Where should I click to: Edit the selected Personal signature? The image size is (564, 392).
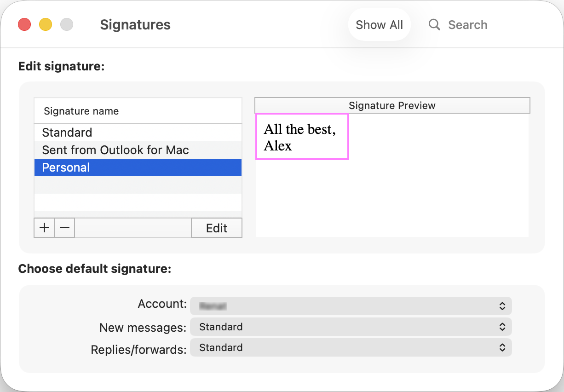216,227
